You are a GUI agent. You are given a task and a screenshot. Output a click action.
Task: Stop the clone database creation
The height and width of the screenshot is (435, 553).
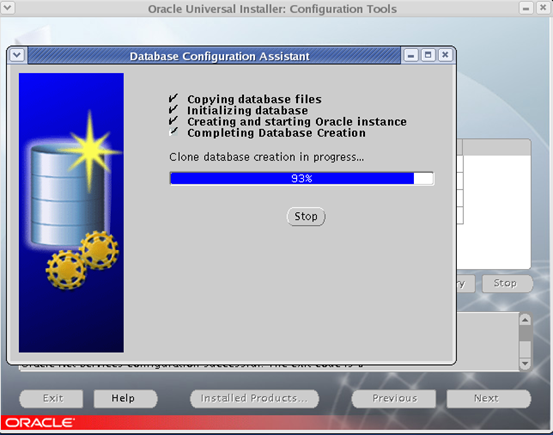point(305,216)
